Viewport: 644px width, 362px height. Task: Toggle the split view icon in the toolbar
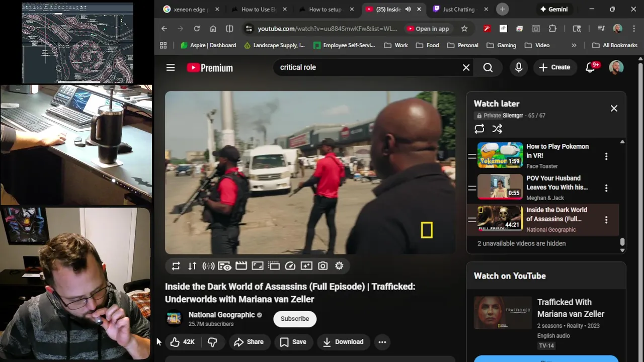[x=229, y=29]
